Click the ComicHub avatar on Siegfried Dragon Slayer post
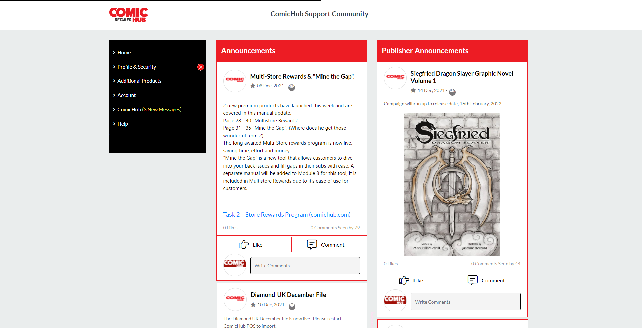The height and width of the screenshot is (333, 644). [395, 78]
